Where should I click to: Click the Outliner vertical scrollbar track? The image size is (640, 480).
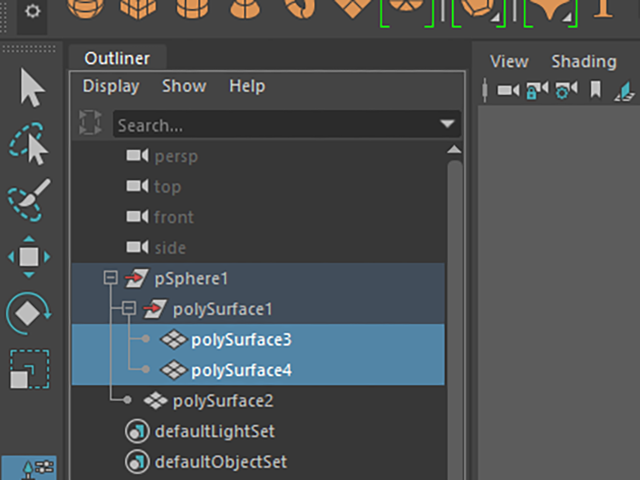tap(455, 318)
